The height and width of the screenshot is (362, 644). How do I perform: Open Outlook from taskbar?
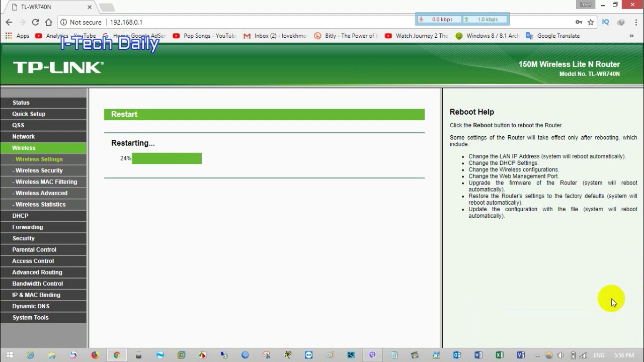457,355
